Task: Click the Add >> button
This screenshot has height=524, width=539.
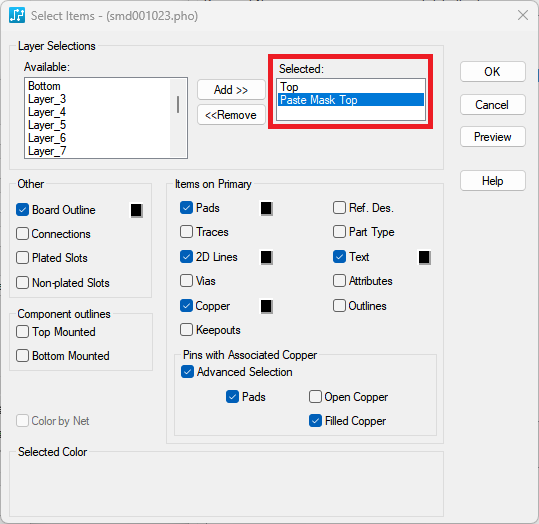Action: (x=231, y=90)
